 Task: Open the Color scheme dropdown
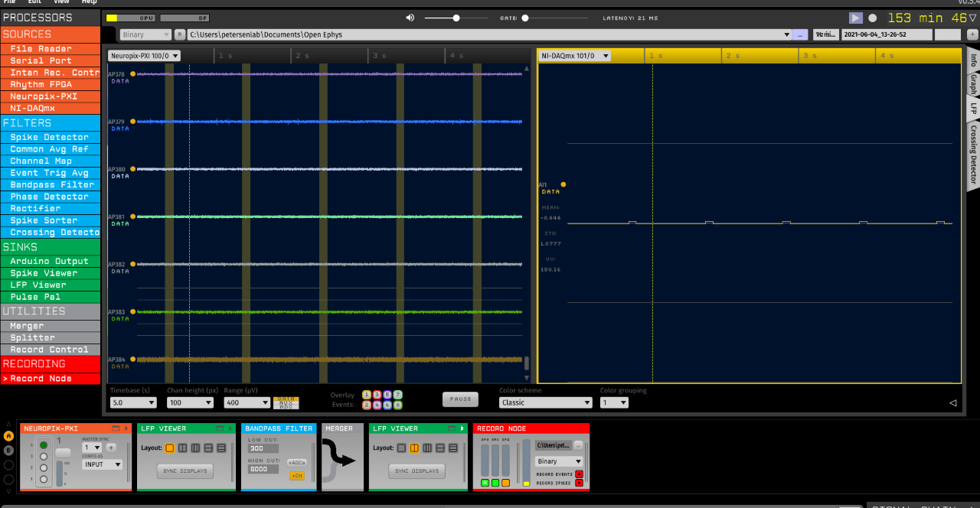[546, 402]
